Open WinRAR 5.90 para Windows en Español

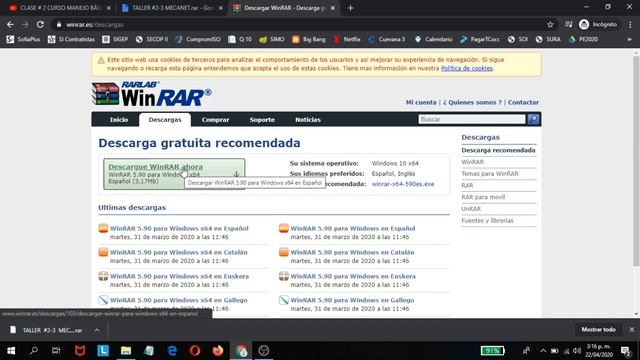point(353,229)
